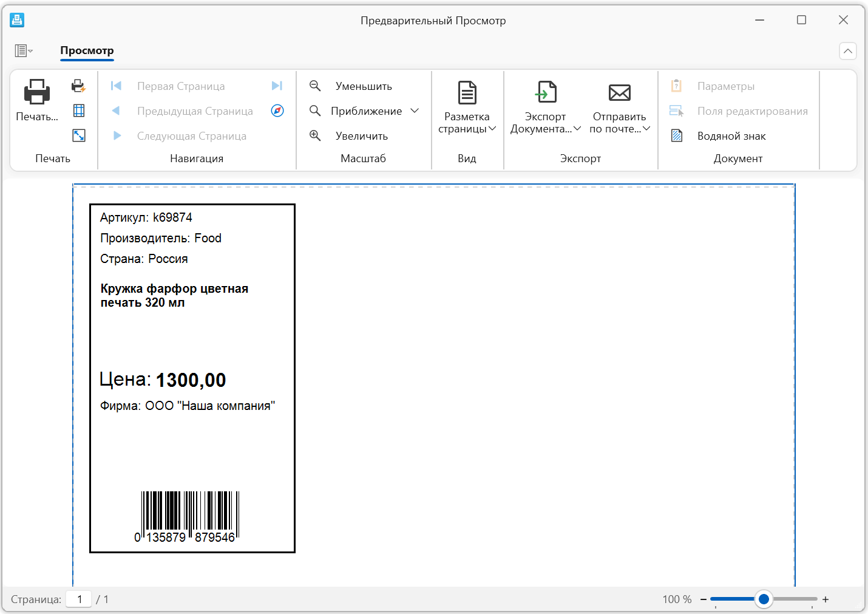Click the 100 % zoom value
This screenshot has width=868, height=614.
click(x=677, y=599)
